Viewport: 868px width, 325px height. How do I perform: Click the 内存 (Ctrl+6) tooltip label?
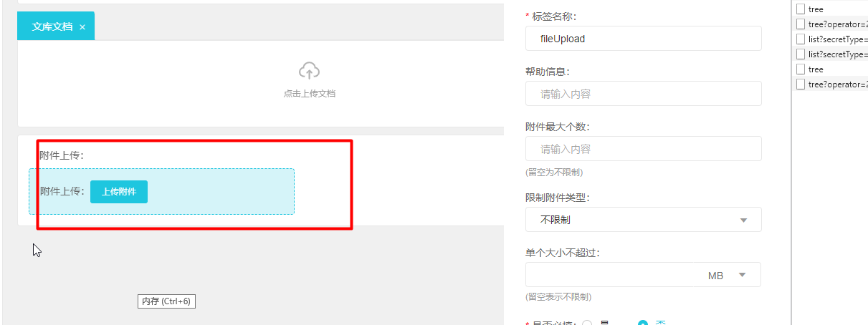(166, 301)
